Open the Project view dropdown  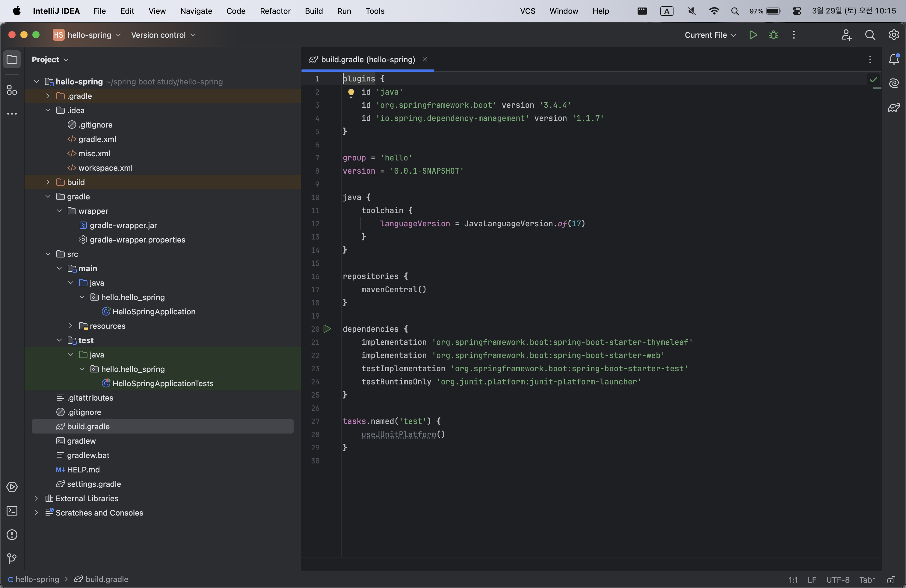pos(50,59)
